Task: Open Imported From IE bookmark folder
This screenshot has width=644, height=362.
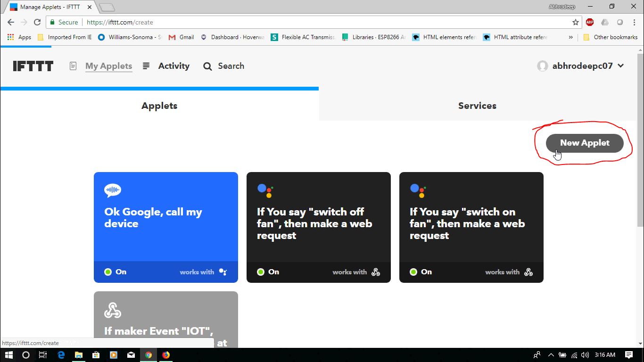Action: (65, 37)
